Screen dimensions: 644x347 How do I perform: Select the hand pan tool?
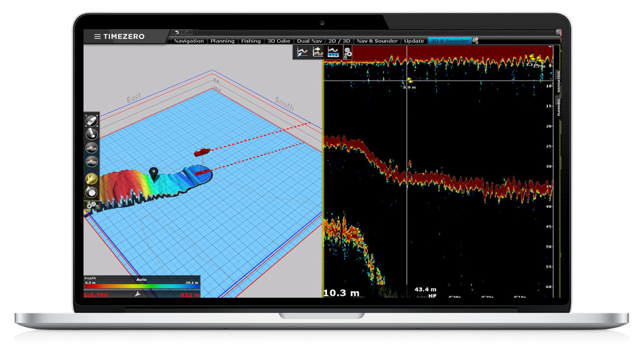click(x=91, y=178)
